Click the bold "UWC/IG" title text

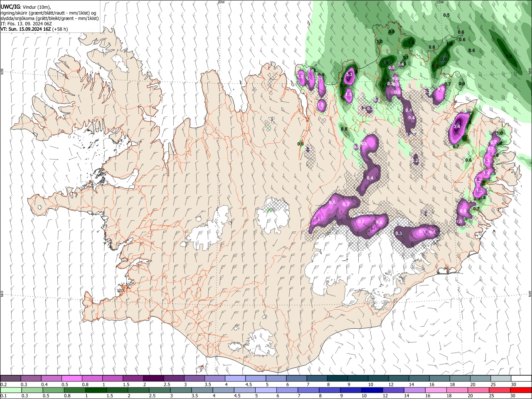coord(10,7)
